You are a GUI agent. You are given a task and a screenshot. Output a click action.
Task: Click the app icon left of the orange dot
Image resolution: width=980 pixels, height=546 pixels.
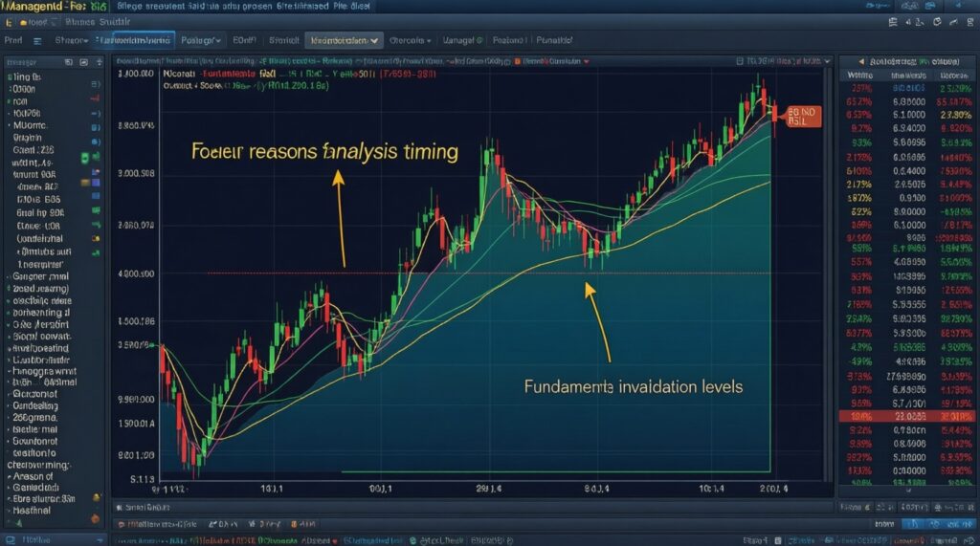click(9, 23)
